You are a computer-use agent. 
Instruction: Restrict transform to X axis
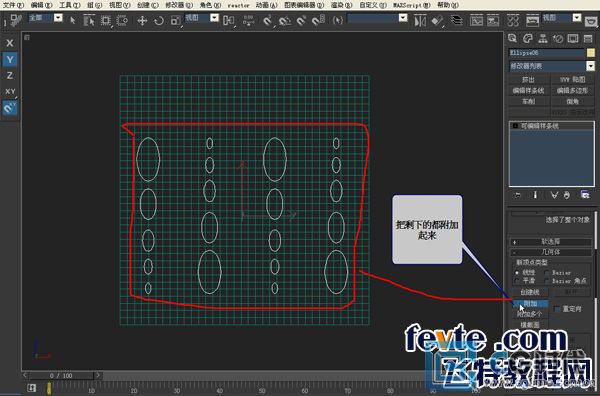[x=10, y=43]
